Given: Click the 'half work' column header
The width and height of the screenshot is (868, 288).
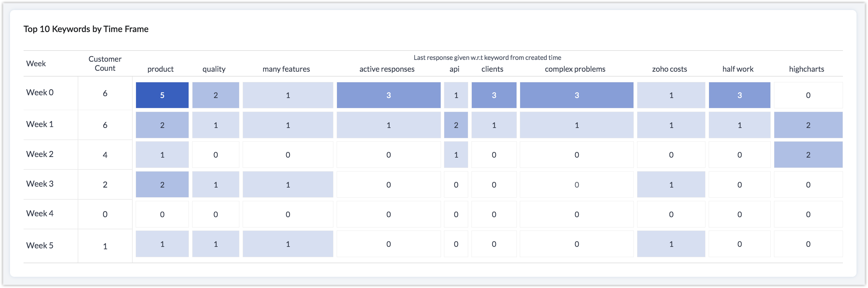Looking at the screenshot, I should click(738, 69).
